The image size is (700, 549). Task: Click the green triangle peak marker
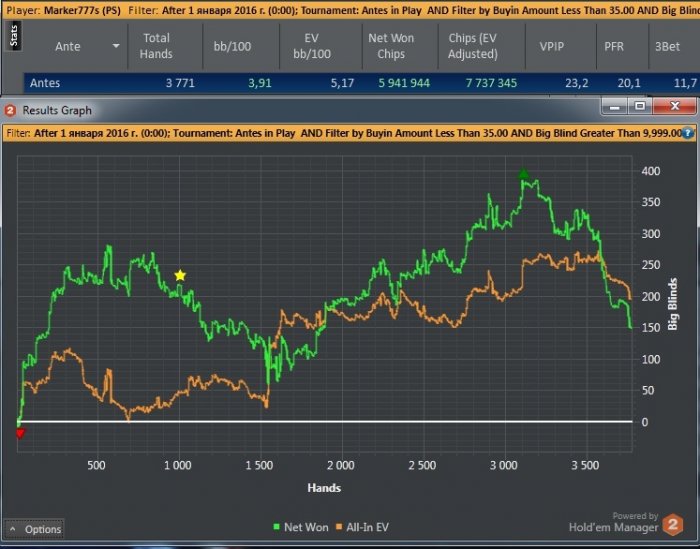(524, 174)
